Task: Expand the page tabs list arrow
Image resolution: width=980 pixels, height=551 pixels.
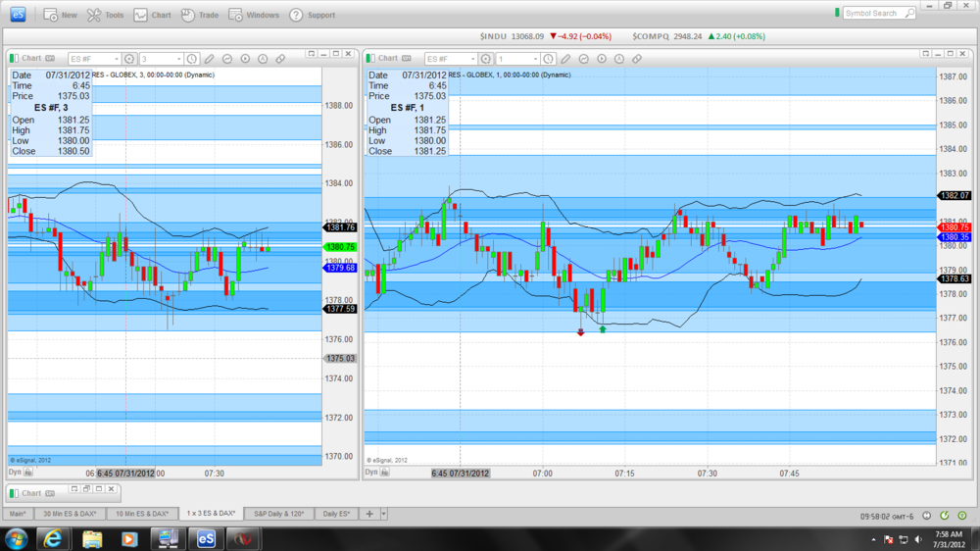Action: 383,514
